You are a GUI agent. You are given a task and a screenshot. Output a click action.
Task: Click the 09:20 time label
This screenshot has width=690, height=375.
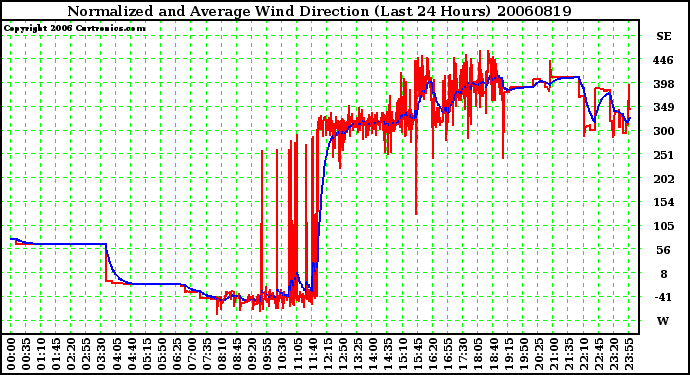click(x=252, y=354)
